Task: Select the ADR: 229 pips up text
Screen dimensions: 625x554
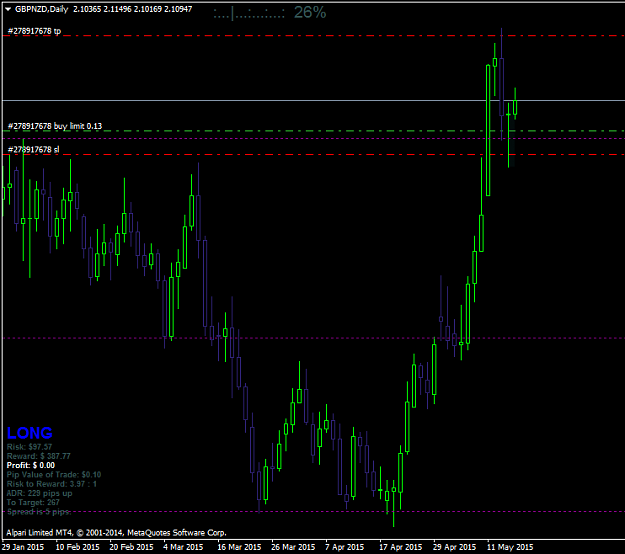Action: coord(39,493)
